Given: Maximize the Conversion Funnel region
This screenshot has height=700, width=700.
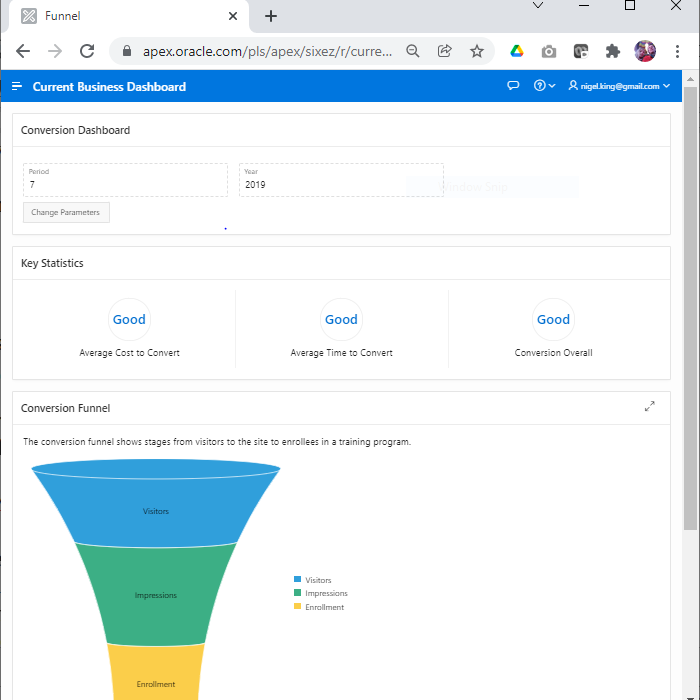Looking at the screenshot, I should tap(650, 406).
